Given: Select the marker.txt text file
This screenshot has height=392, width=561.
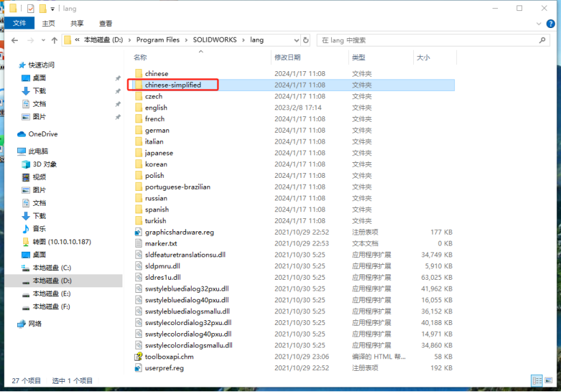Looking at the screenshot, I should (x=161, y=244).
